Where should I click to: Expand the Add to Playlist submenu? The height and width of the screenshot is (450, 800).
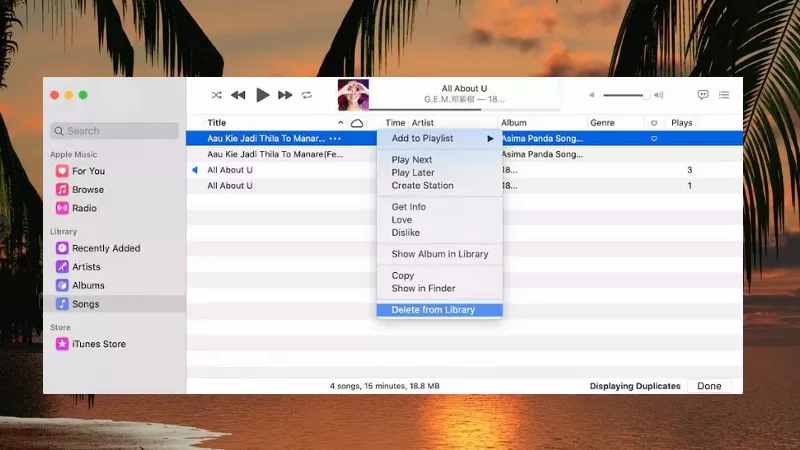(x=439, y=138)
